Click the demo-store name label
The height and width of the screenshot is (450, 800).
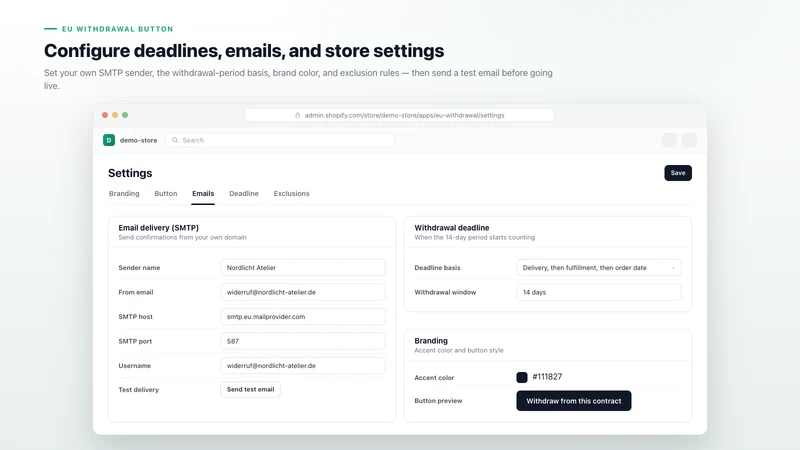[138, 140]
